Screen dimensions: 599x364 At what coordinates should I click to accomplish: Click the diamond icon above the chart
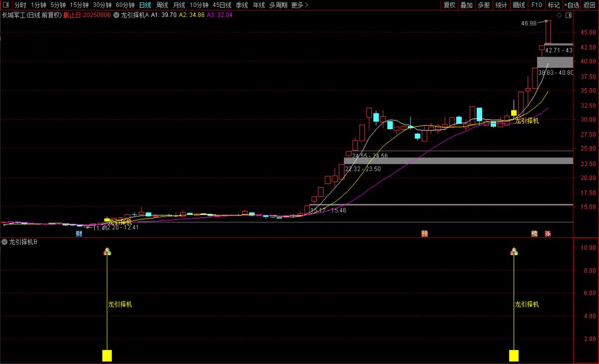click(559, 15)
